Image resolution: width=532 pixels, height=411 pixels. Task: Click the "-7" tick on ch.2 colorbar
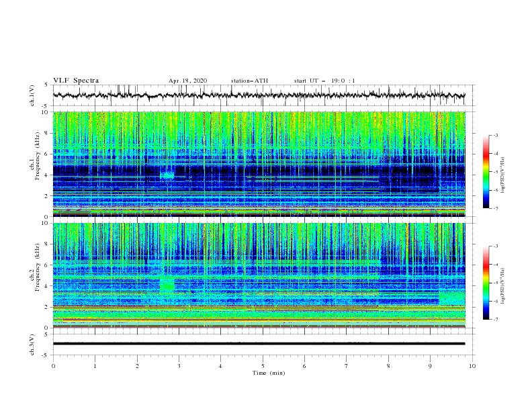(x=495, y=319)
